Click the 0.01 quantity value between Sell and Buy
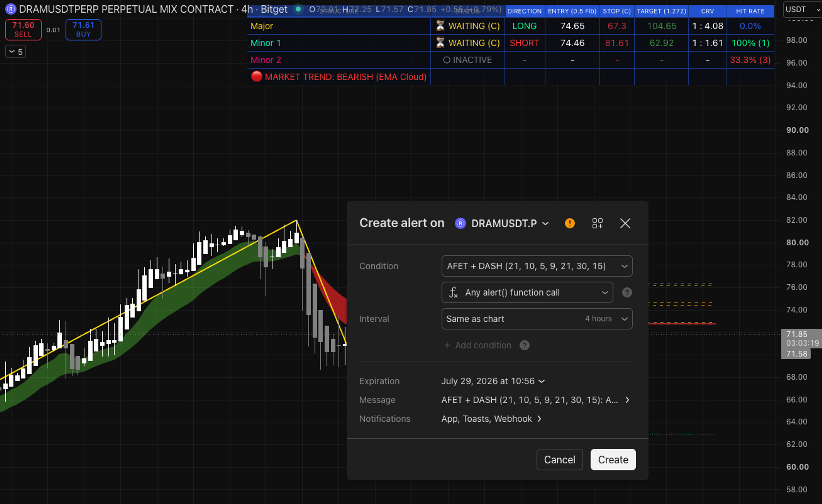Screen dimensions: 822x504 tap(53, 30)
